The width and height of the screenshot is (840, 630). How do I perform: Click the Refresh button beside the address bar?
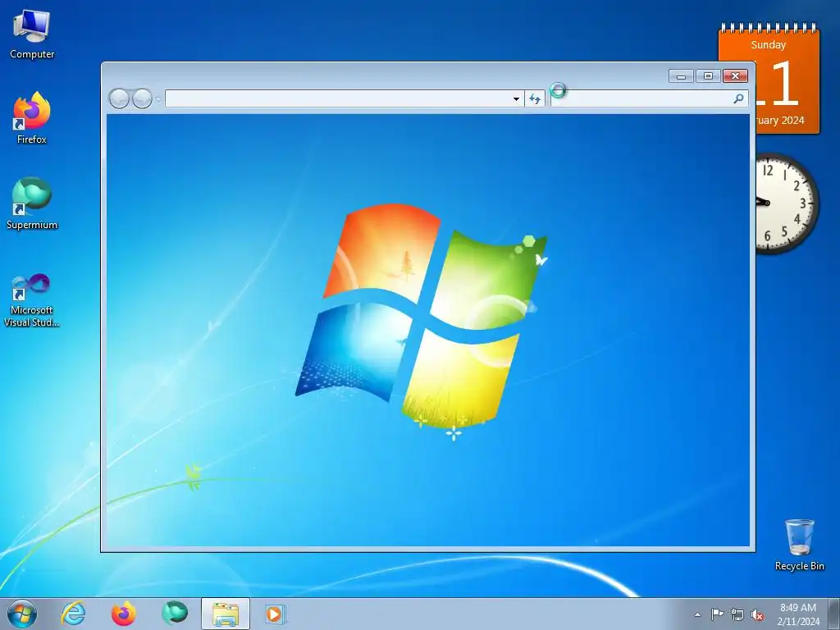coord(535,98)
